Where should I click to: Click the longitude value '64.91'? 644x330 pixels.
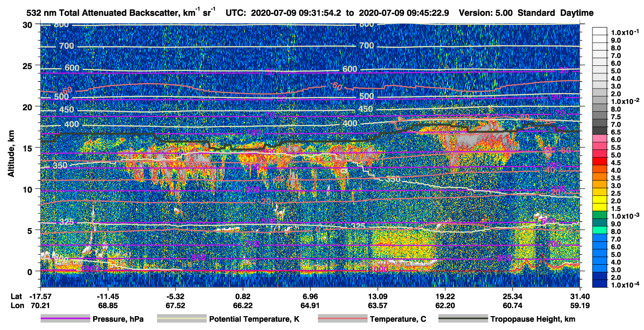click(310, 306)
